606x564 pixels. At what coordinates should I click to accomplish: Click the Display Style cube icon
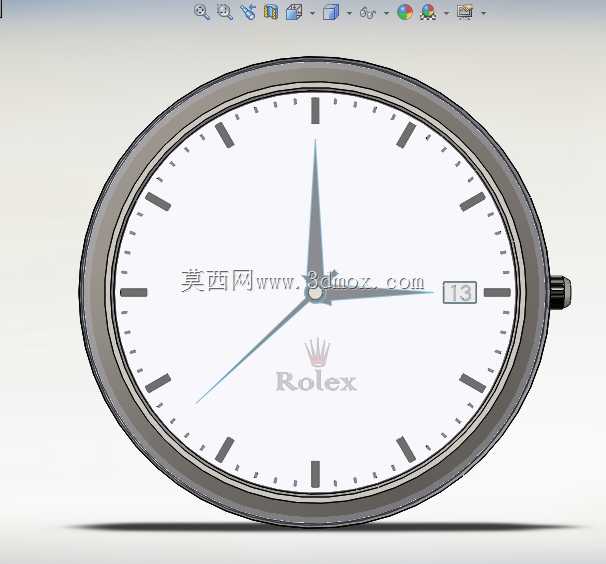click(331, 12)
